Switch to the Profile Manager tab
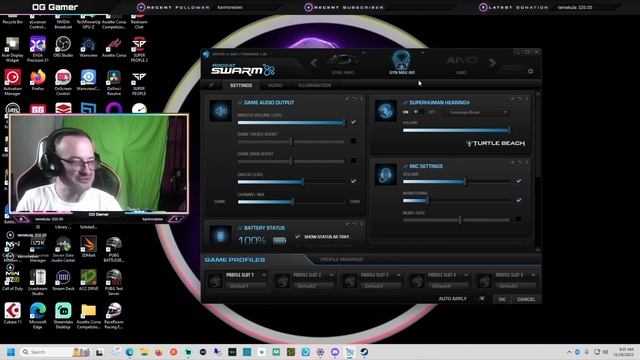 (342, 260)
